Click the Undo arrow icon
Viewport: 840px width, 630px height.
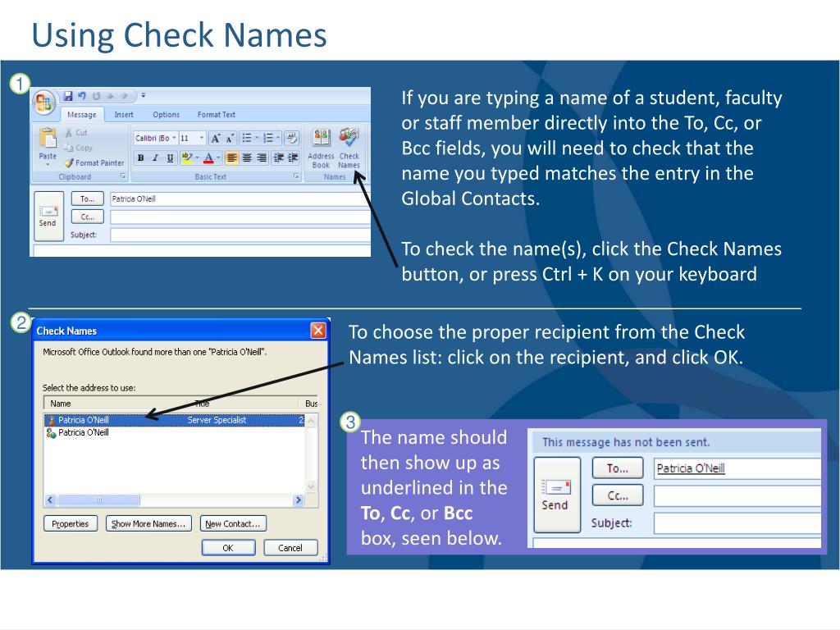click(82, 96)
